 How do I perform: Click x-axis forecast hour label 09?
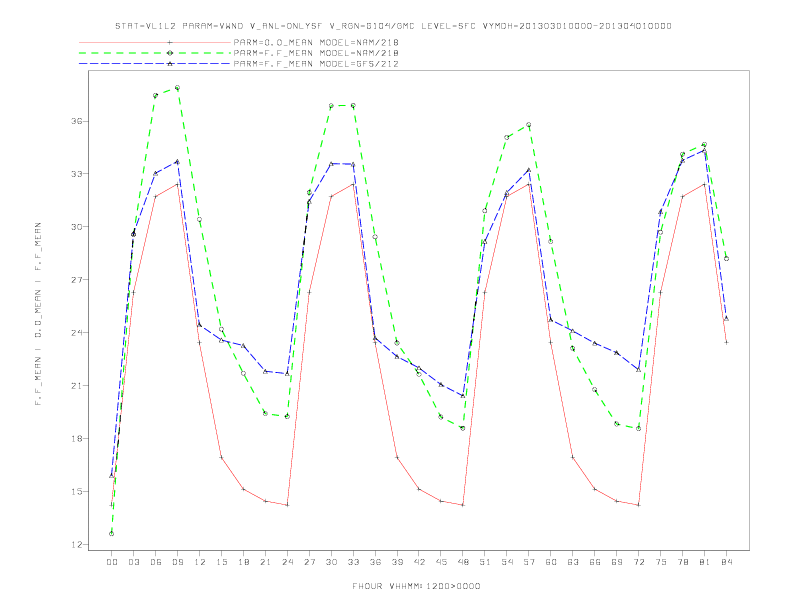pyautogui.click(x=177, y=562)
